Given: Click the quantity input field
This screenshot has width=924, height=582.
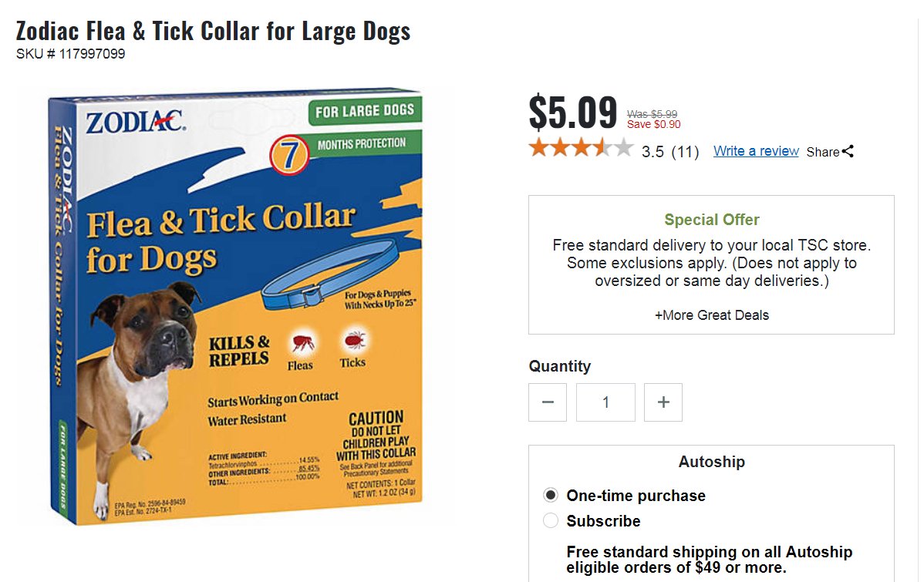Looking at the screenshot, I should click(605, 402).
